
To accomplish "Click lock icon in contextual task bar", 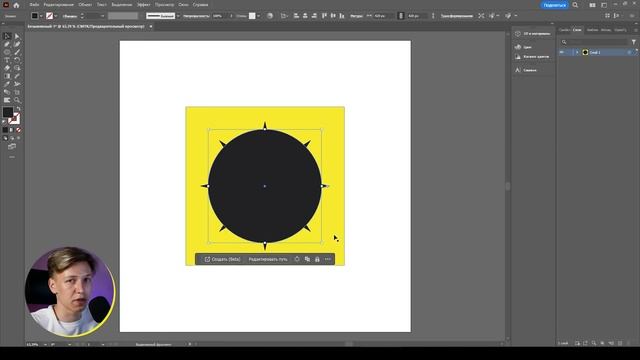I will (317, 259).
